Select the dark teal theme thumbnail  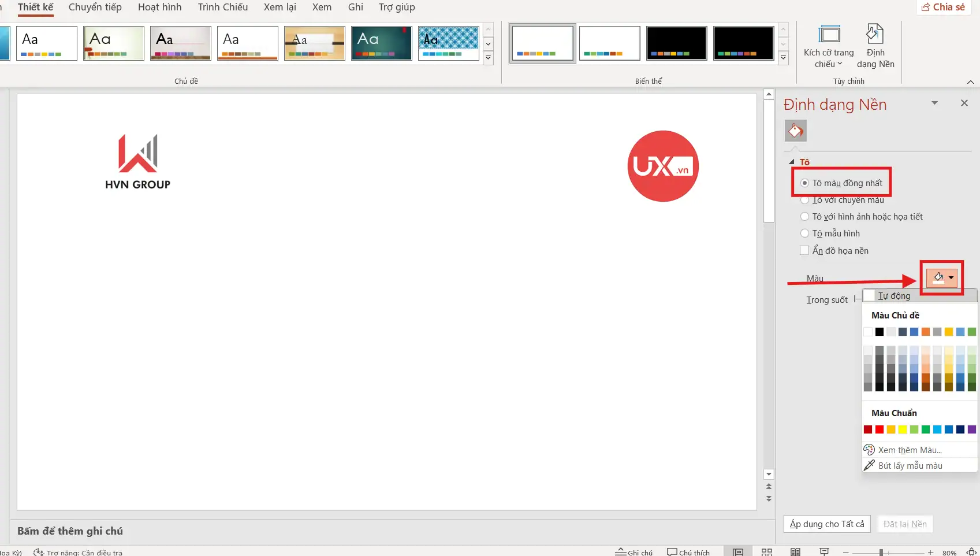(x=382, y=43)
